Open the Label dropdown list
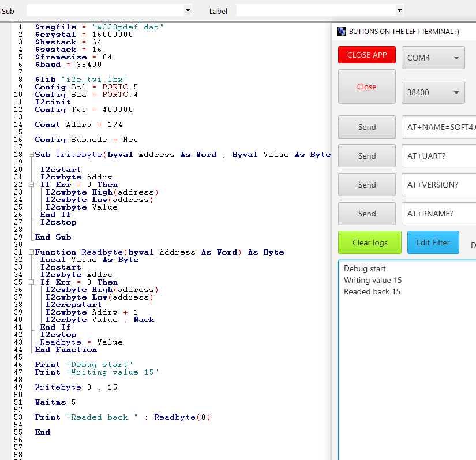Image resolution: width=476 pixels, height=460 pixels. click(x=399, y=10)
